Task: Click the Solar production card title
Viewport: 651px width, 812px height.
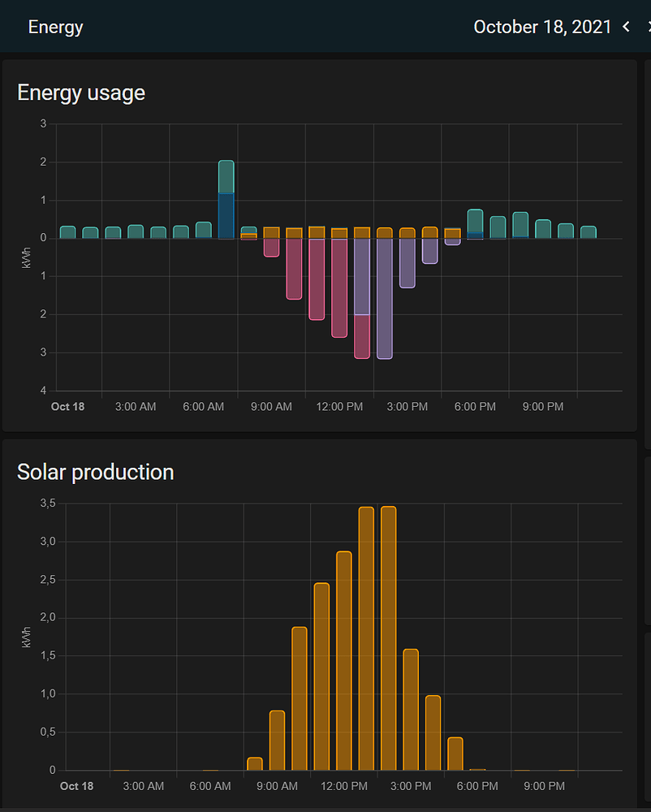Action: coord(95,472)
